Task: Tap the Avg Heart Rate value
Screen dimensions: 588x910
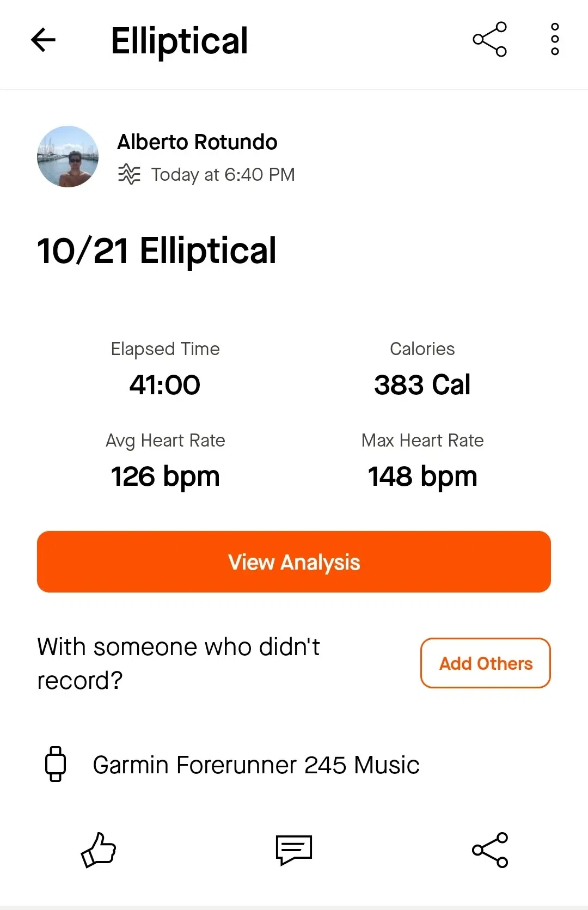Action: (x=165, y=477)
